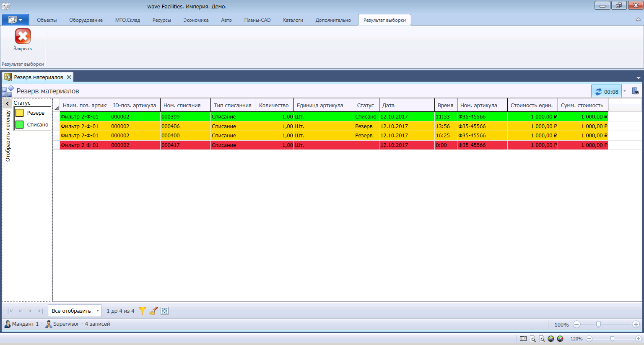
Task: Select the Результат выборки ribbon tab
Action: [384, 20]
